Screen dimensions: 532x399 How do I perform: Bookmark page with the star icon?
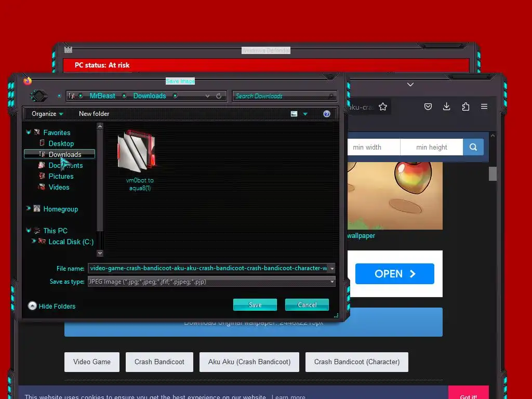(x=383, y=107)
